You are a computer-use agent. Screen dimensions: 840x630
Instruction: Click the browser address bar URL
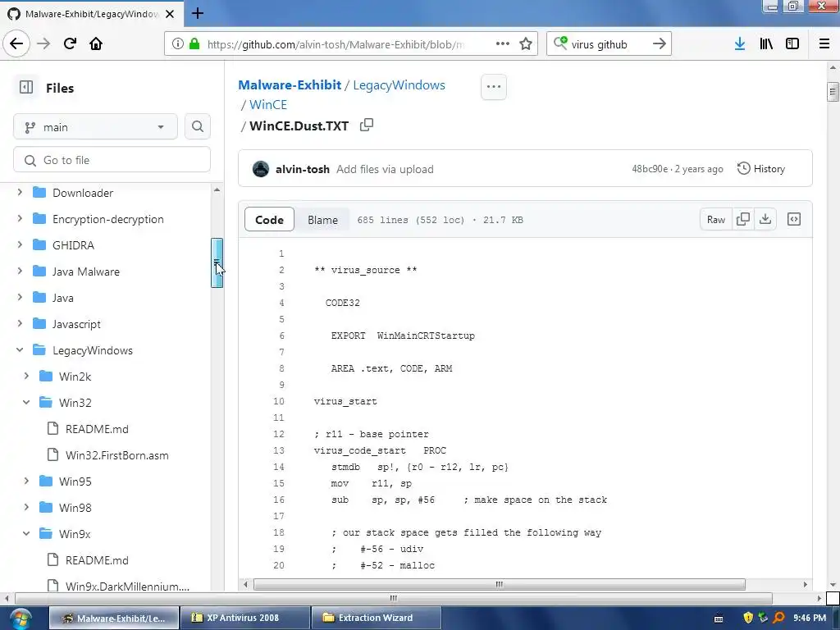click(336, 44)
